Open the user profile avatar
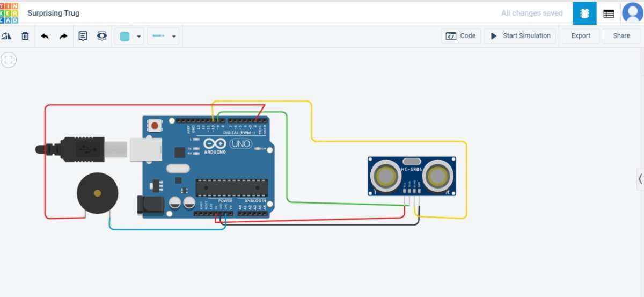The image size is (644, 297). pos(632,13)
